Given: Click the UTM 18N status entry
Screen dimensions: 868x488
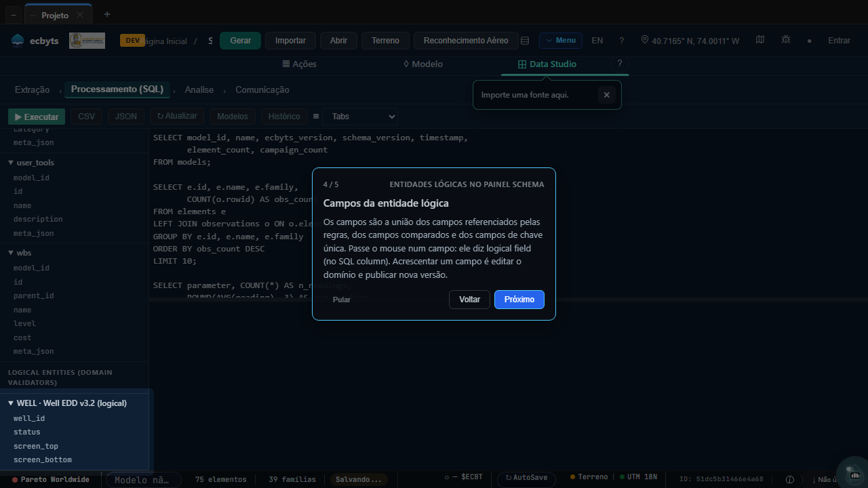Looking at the screenshot, I should (x=638, y=477).
